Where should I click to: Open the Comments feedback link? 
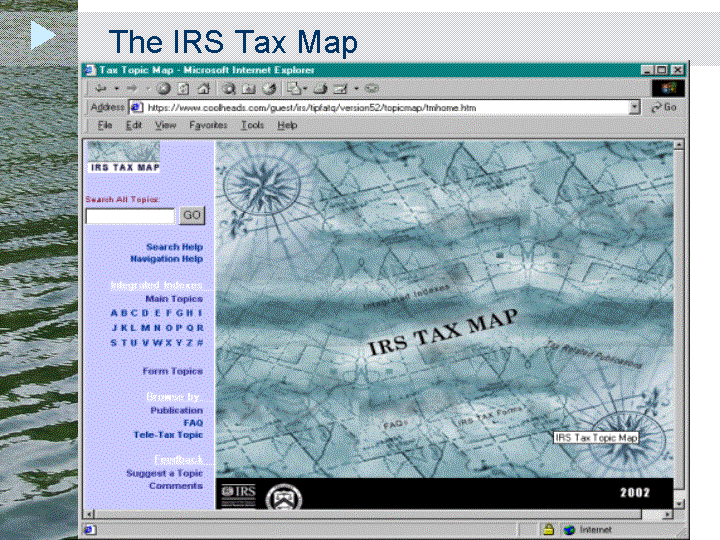(x=176, y=485)
